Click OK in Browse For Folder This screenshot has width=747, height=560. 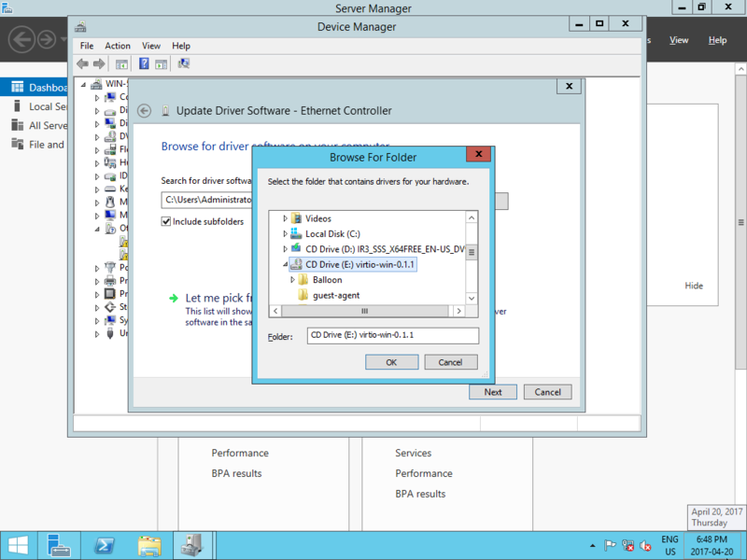(x=391, y=362)
